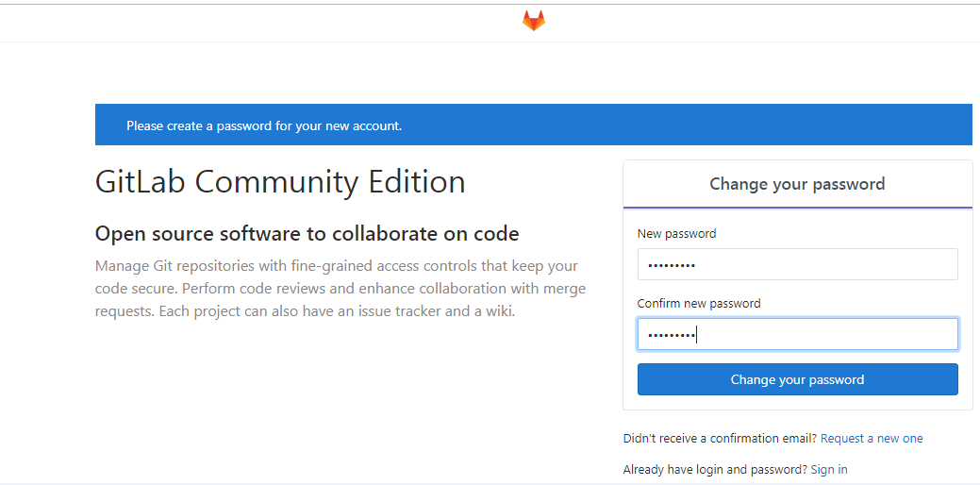
Task: Click the Open source software subheading
Action: click(307, 234)
